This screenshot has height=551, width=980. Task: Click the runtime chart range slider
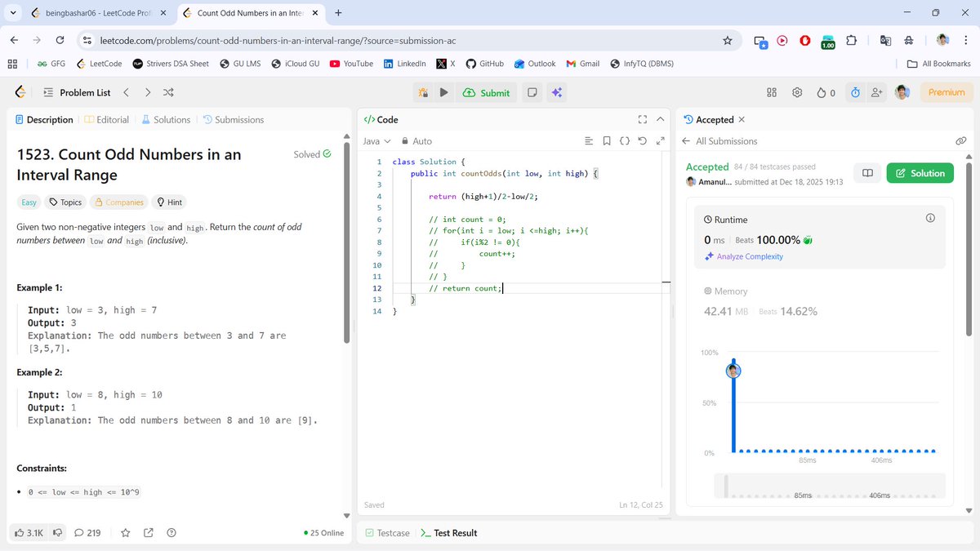829,487
